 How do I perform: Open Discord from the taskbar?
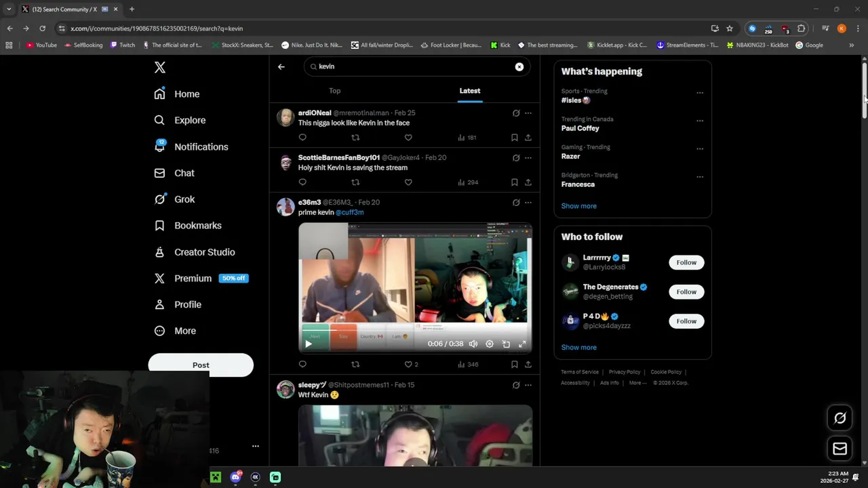(x=235, y=477)
